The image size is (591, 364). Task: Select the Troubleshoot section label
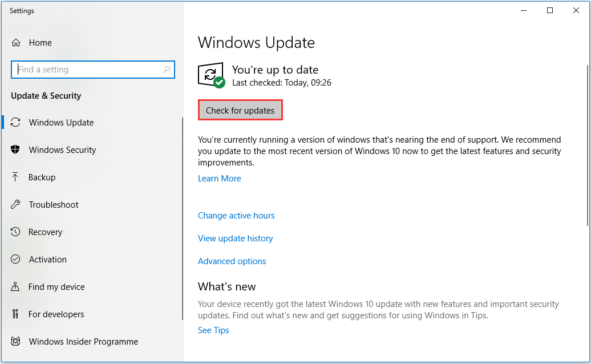click(x=54, y=205)
